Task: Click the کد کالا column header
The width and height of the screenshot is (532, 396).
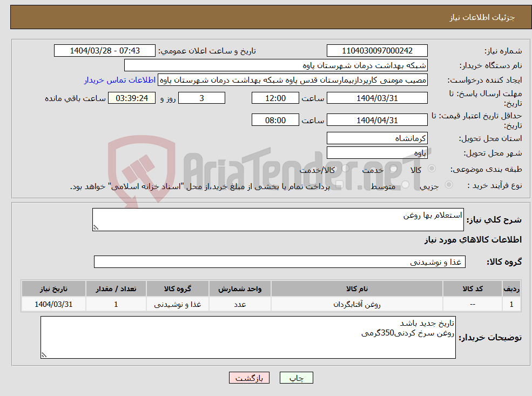Action: [472, 289]
